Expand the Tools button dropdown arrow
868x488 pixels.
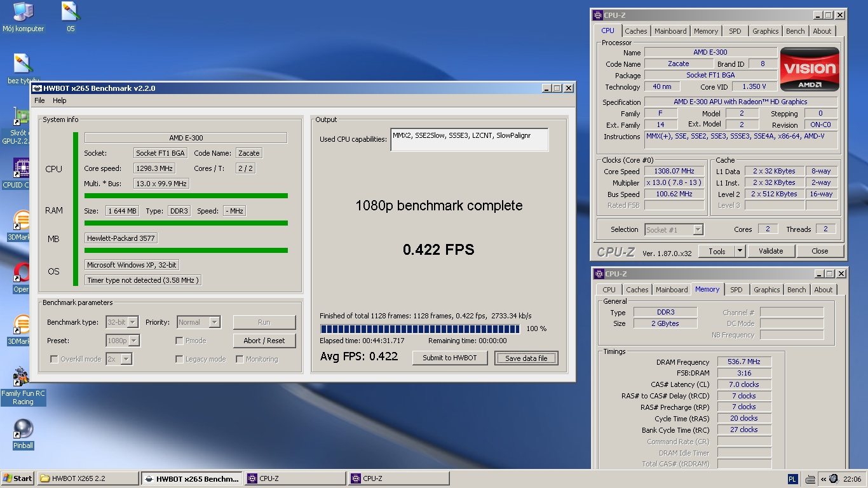(x=740, y=251)
